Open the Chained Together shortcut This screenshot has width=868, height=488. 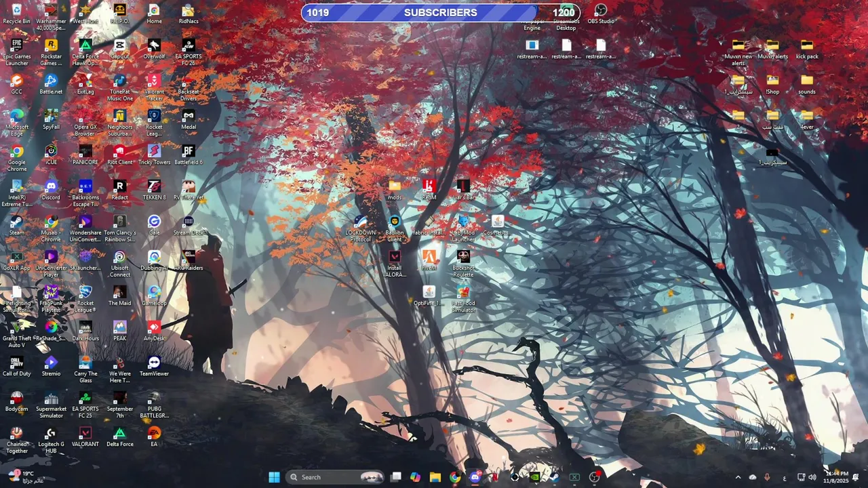(16, 440)
